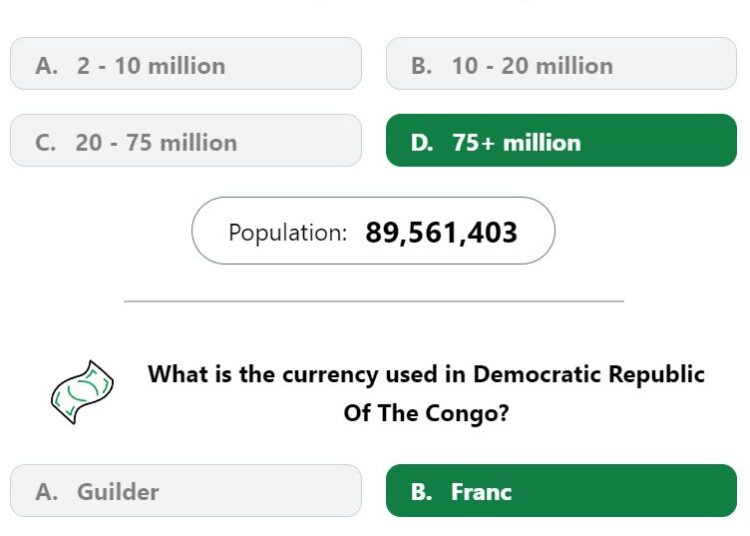Select answer C. 20 - 75 million
The width and height of the screenshot is (750, 536).
pyautogui.click(x=186, y=141)
